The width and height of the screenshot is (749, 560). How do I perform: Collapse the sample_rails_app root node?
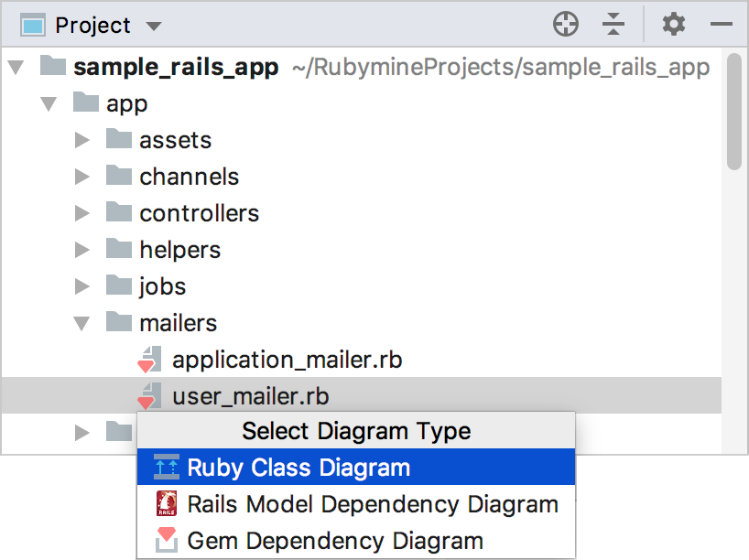[16, 68]
